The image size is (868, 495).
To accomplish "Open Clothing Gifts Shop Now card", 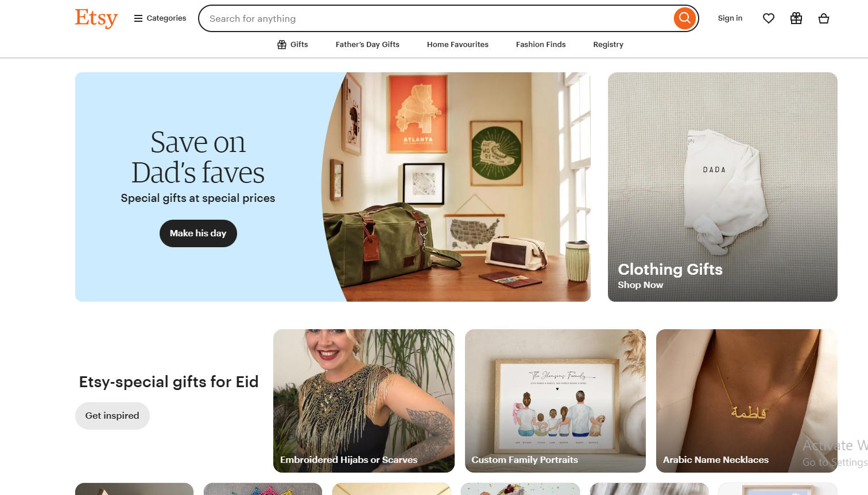I will [x=723, y=187].
